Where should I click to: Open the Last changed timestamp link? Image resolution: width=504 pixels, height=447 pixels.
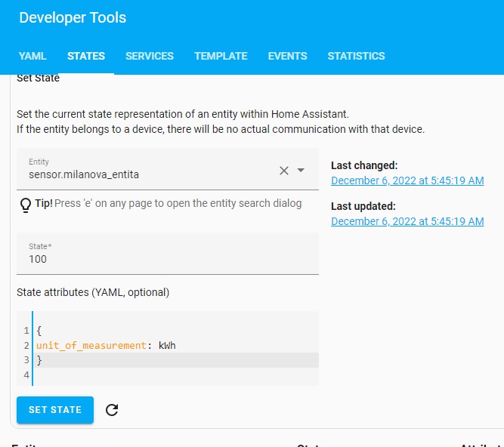[407, 180]
